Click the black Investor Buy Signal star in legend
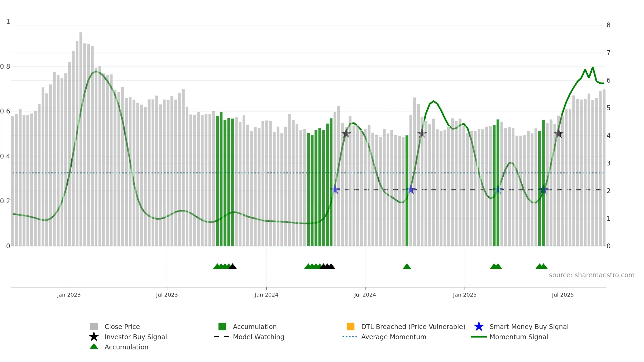644x362 pixels. pos(94,337)
